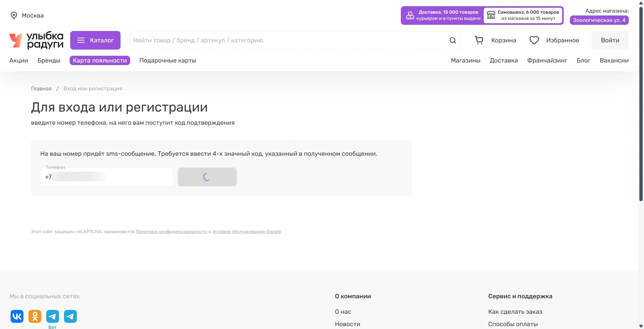Open Как сделать заказ footer link
This screenshot has width=644, height=329.
515,312
